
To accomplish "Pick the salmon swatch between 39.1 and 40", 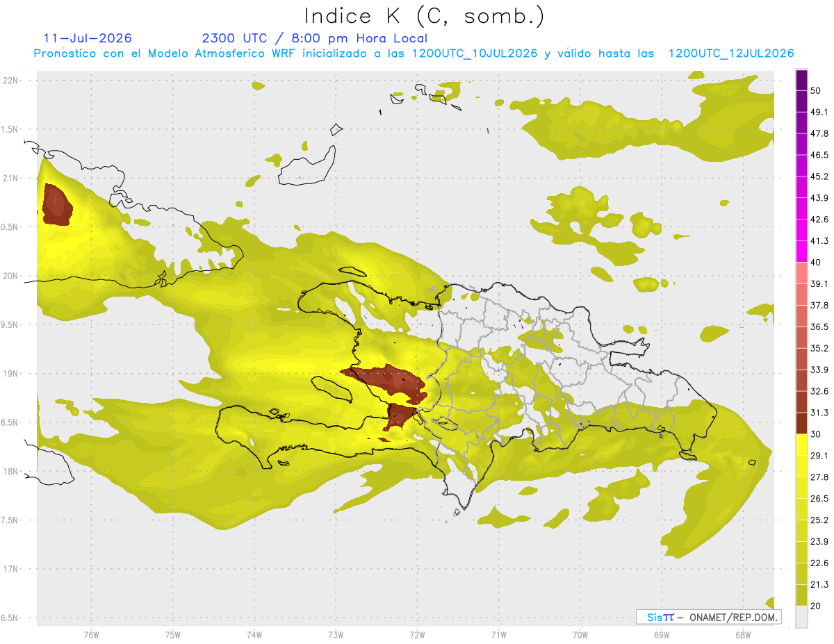I will pos(801,273).
